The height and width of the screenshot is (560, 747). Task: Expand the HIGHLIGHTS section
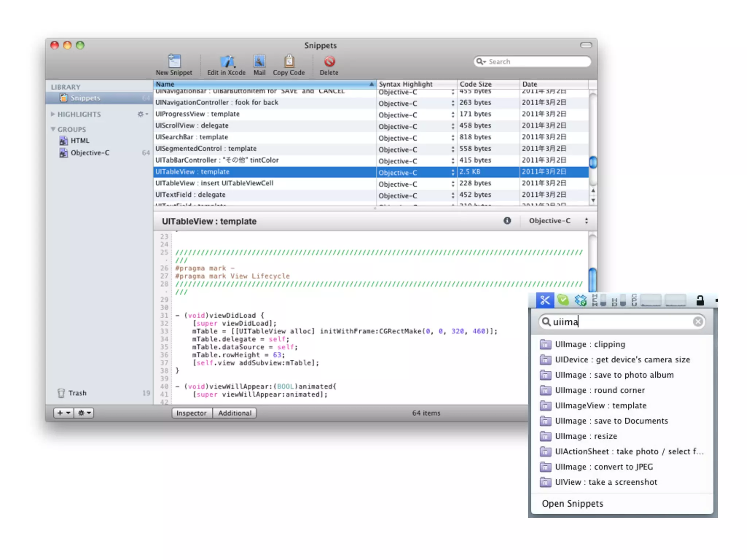pyautogui.click(x=53, y=114)
